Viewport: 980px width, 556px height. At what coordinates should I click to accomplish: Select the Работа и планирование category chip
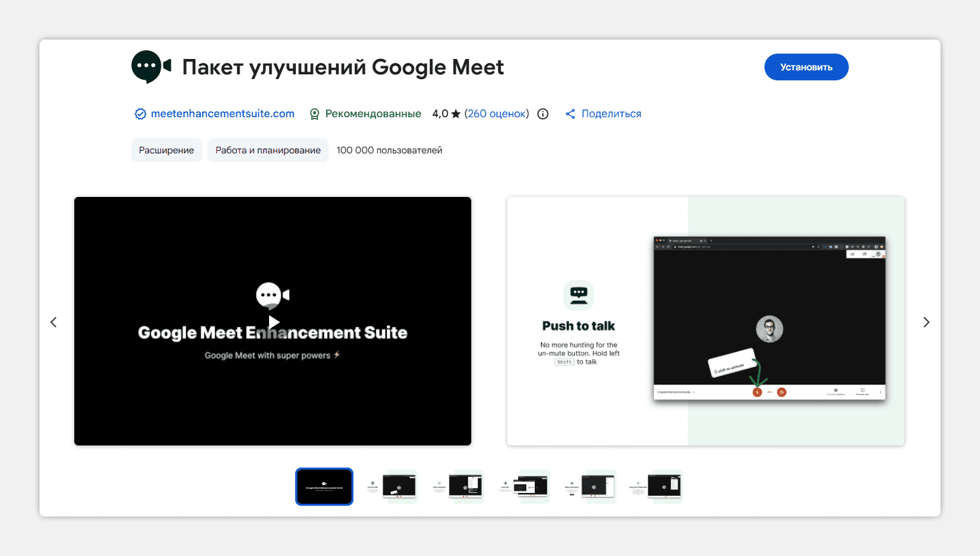click(x=268, y=150)
